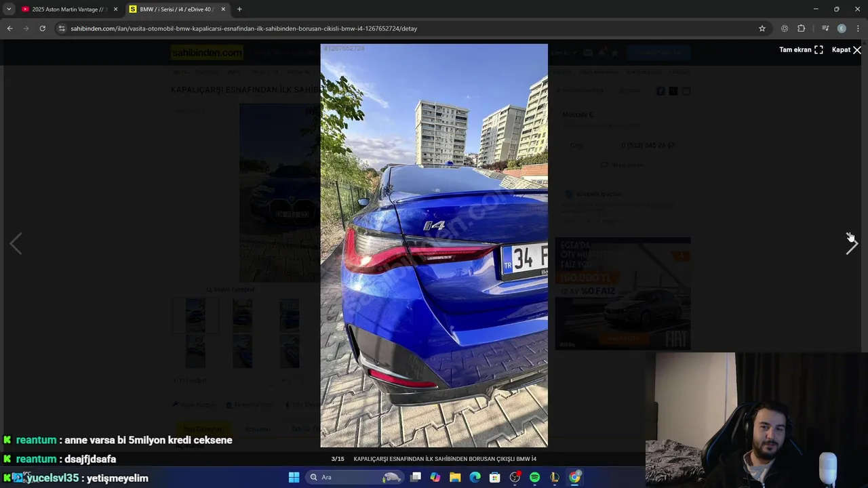Close the BMW i4 eDrive 40 tab
The image size is (868, 488).
coord(223,9)
